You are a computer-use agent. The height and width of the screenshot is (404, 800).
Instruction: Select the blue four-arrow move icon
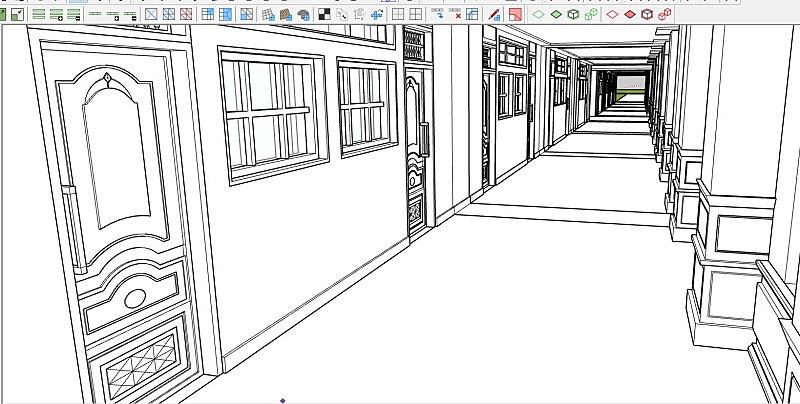(377, 14)
